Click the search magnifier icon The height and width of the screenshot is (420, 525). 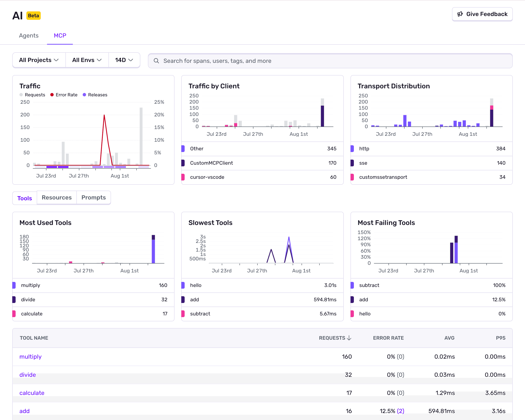click(156, 61)
